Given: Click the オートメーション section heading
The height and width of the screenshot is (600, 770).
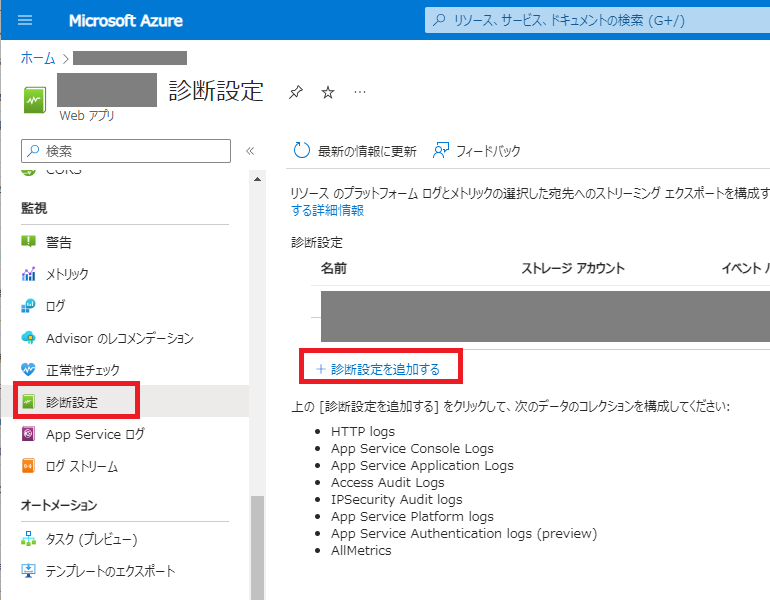Looking at the screenshot, I should pos(59,505).
